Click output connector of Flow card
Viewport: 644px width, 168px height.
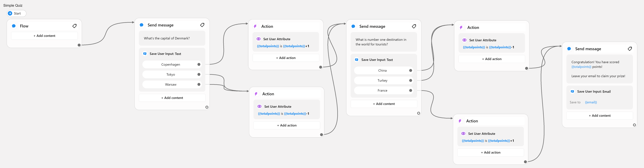pos(79,45)
